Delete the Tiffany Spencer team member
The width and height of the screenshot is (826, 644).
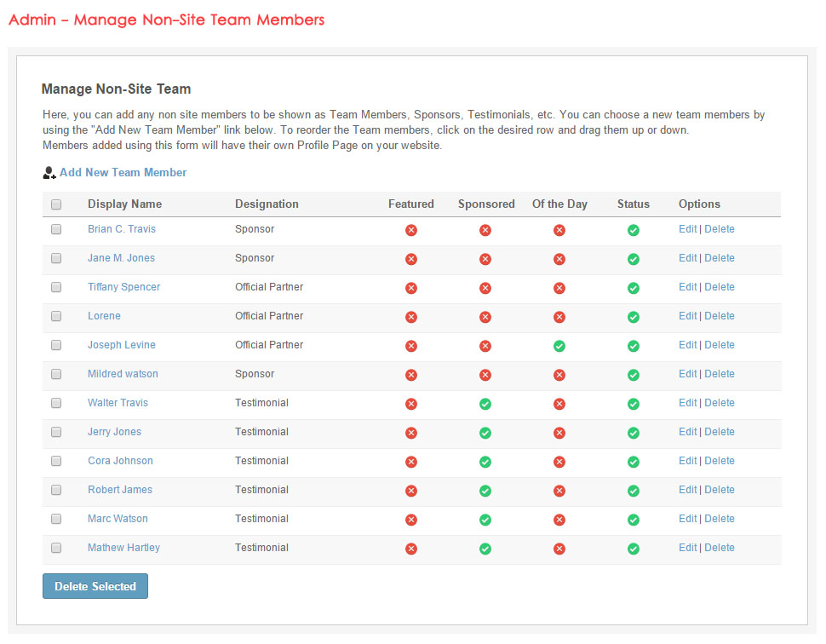pyautogui.click(x=720, y=287)
